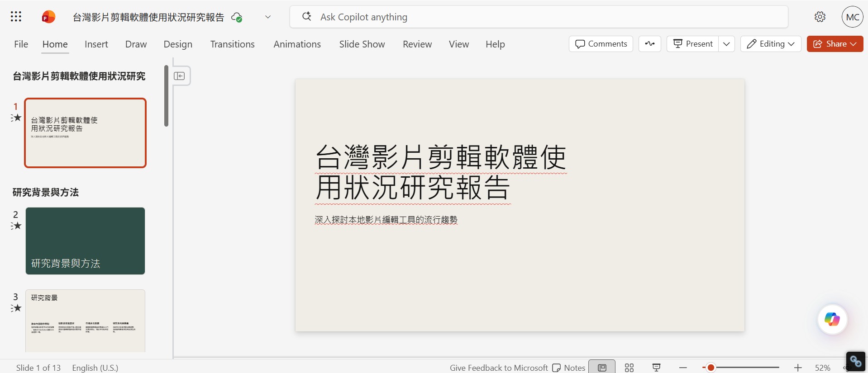Open the Editing mode dropdown
The width and height of the screenshot is (868, 373).
[771, 44]
